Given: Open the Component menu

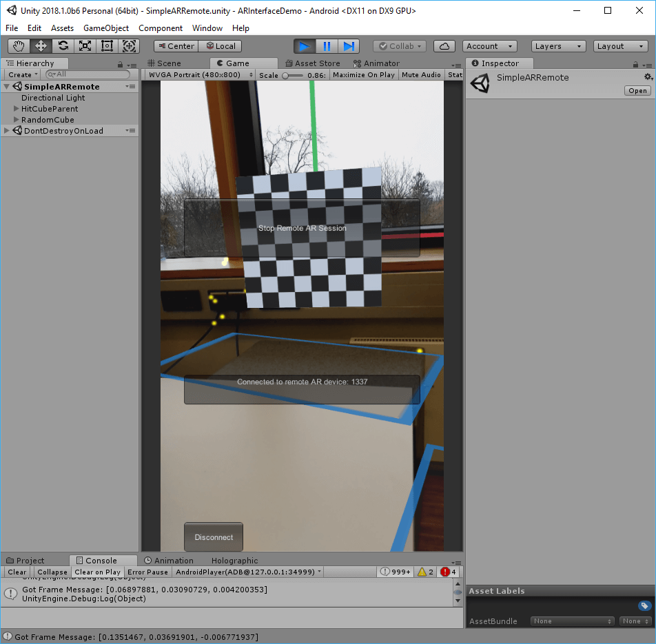Looking at the screenshot, I should [x=161, y=28].
